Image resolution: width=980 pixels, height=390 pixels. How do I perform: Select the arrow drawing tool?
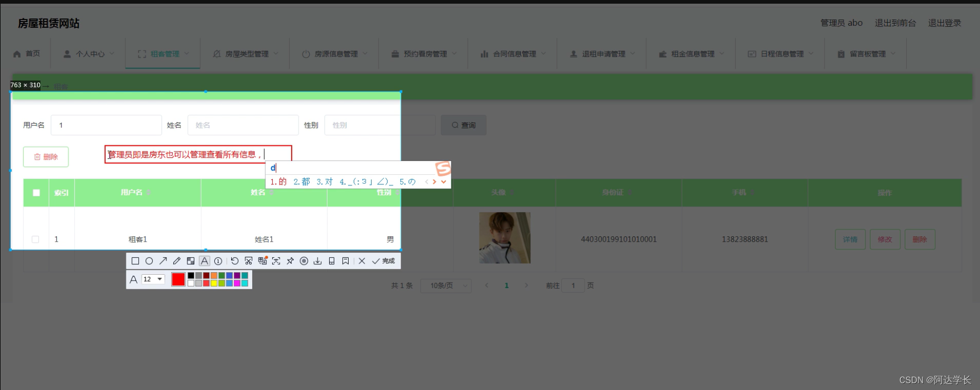(x=163, y=261)
